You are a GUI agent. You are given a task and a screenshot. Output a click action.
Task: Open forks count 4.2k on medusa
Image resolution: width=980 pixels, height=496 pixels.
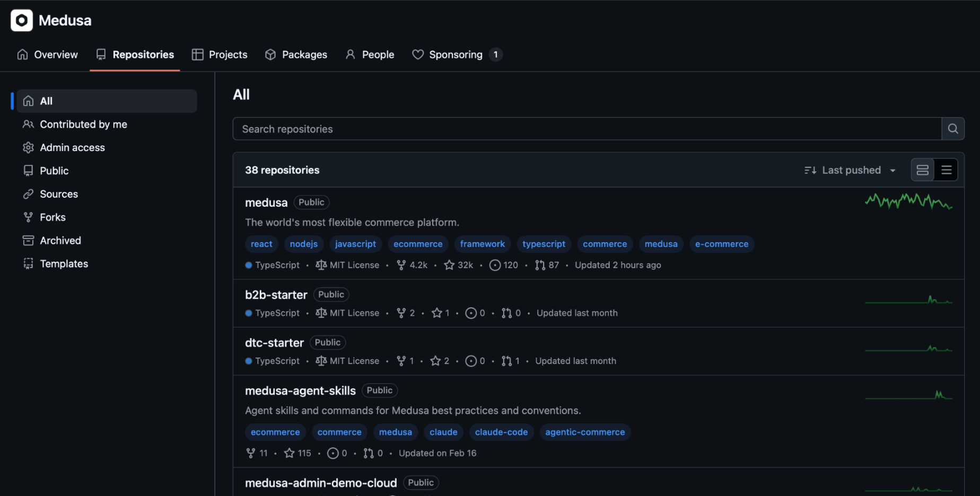[412, 265]
